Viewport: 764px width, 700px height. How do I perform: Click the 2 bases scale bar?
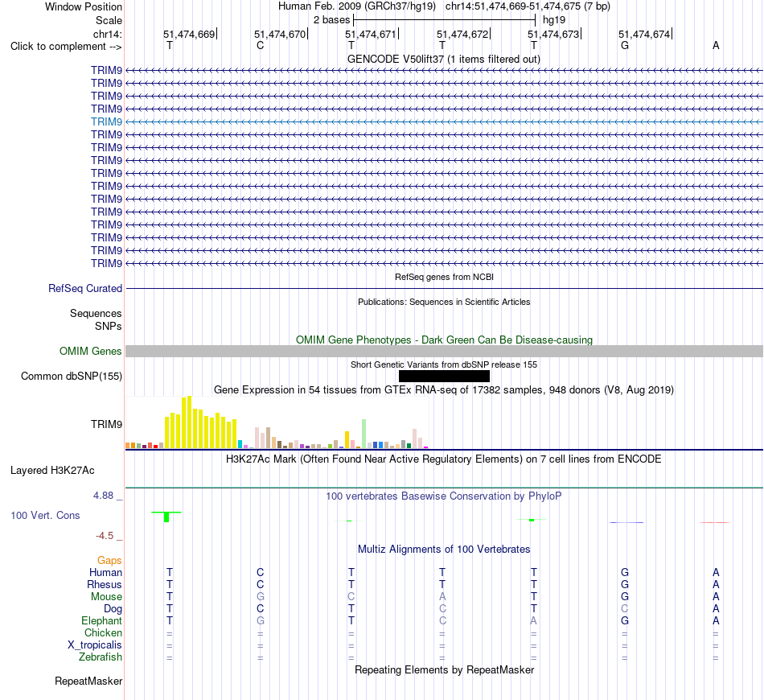[444, 20]
